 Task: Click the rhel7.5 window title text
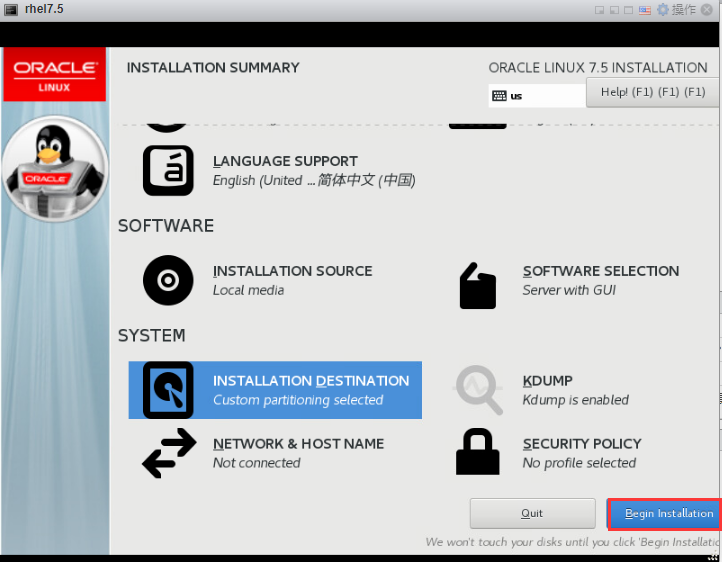tap(44, 9)
